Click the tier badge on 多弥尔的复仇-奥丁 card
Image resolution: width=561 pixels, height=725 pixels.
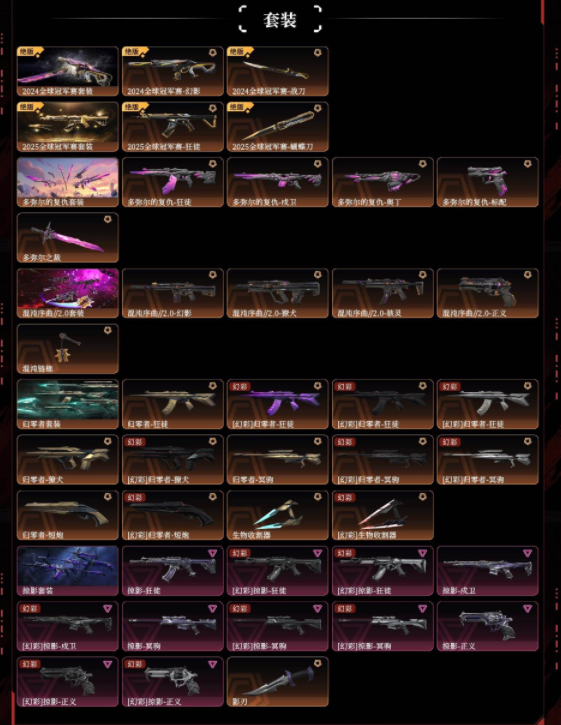pos(423,164)
